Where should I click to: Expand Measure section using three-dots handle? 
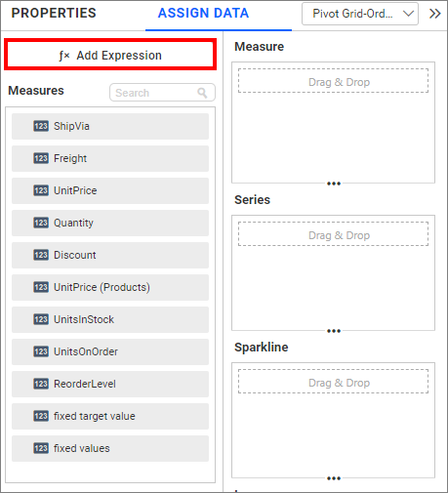coord(334,184)
